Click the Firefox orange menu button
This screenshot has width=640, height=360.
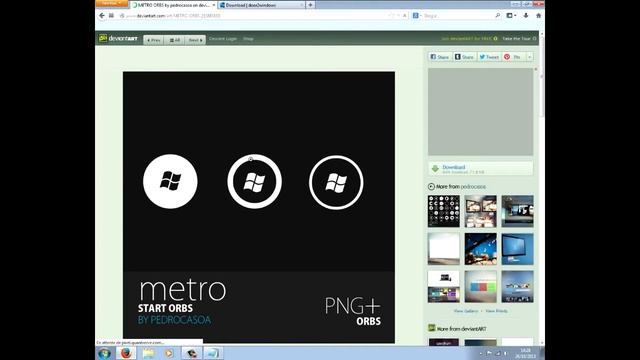[111, 3]
